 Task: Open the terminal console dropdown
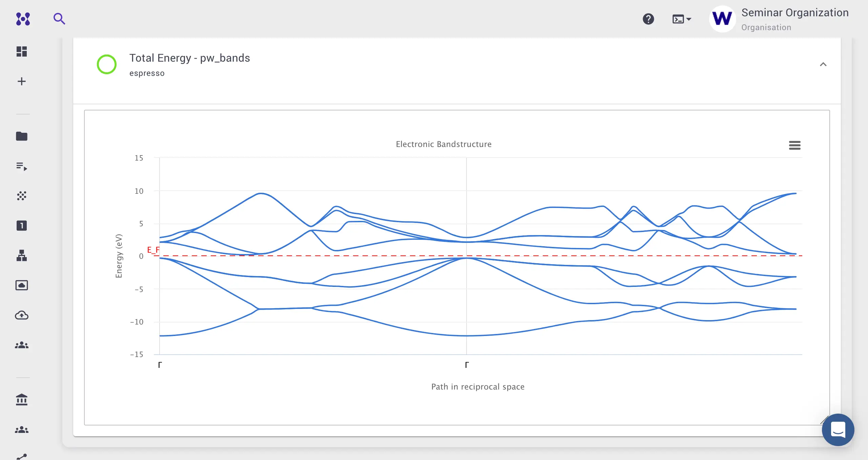pyautogui.click(x=682, y=19)
